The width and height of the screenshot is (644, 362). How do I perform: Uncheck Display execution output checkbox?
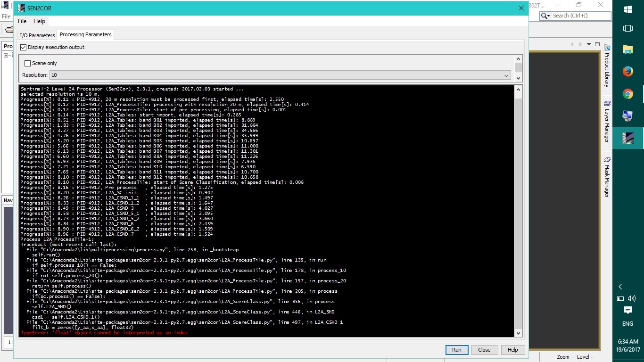coord(24,47)
